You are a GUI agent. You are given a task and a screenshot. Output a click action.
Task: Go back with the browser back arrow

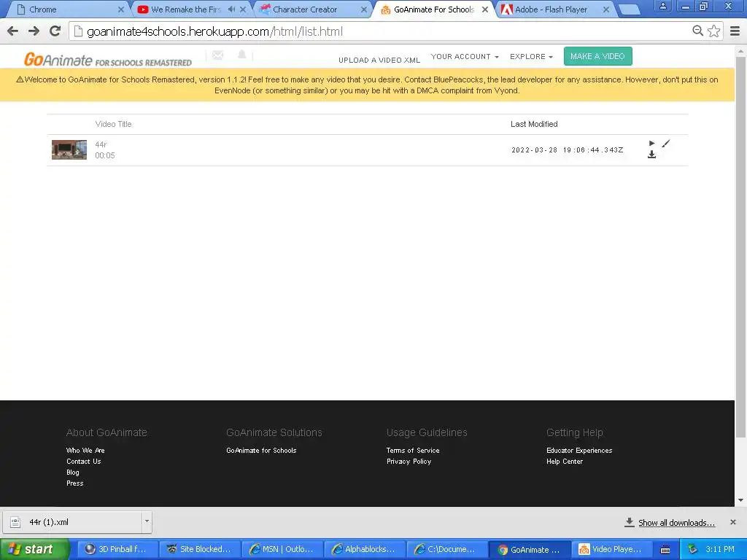pos(13,31)
